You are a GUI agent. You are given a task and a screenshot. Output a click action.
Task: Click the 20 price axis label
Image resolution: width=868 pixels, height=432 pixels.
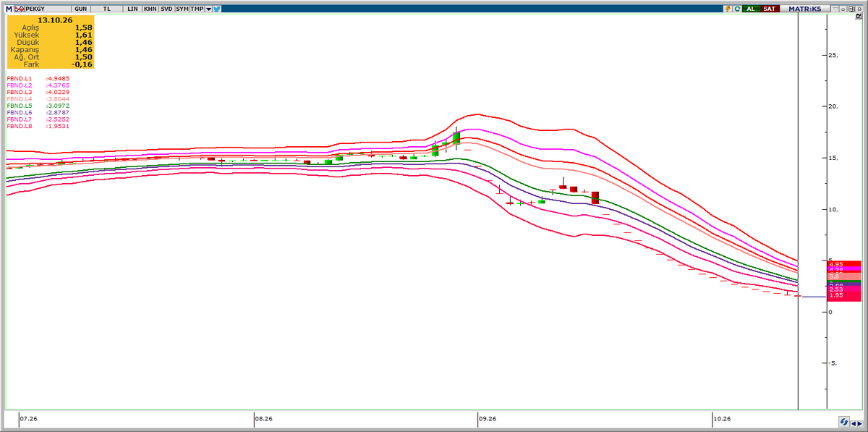833,106
